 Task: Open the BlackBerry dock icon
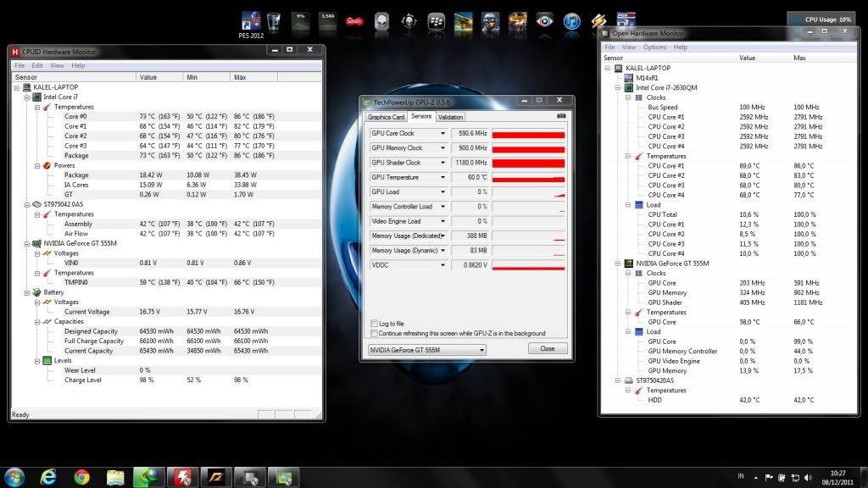click(x=437, y=21)
